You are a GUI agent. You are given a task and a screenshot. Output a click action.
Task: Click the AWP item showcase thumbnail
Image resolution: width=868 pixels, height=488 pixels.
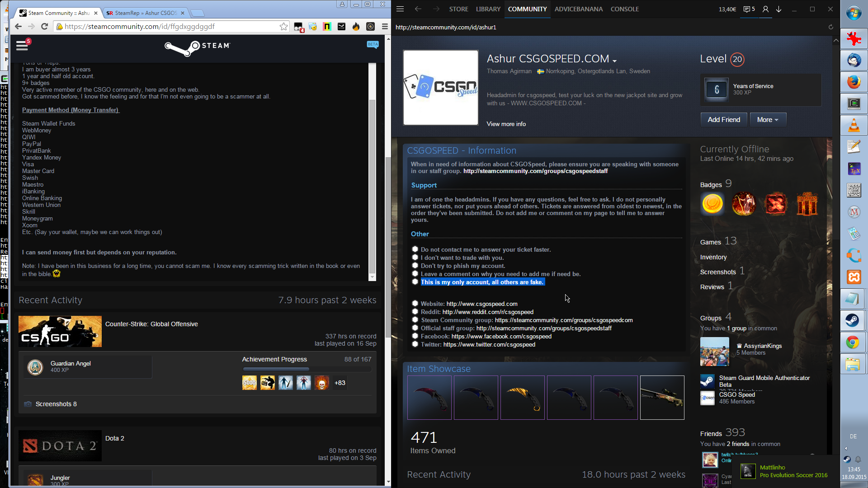[662, 398]
